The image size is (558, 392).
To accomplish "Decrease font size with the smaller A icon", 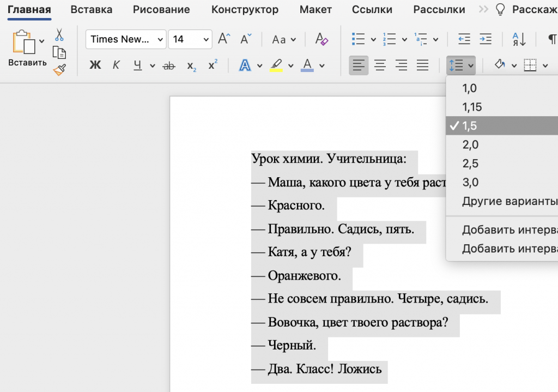I will (x=246, y=39).
